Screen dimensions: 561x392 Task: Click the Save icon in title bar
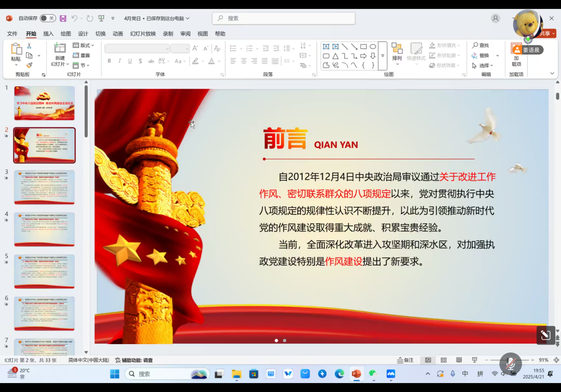point(63,18)
